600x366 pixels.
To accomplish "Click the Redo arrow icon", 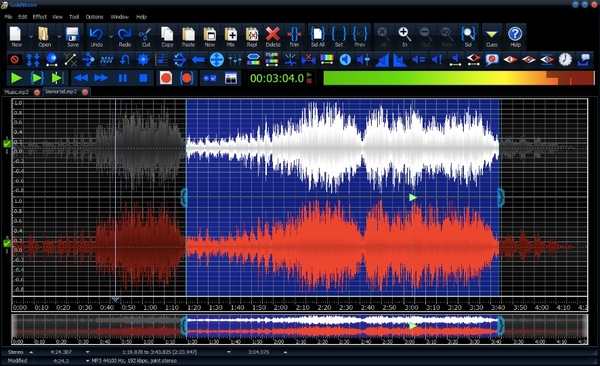I will click(124, 34).
